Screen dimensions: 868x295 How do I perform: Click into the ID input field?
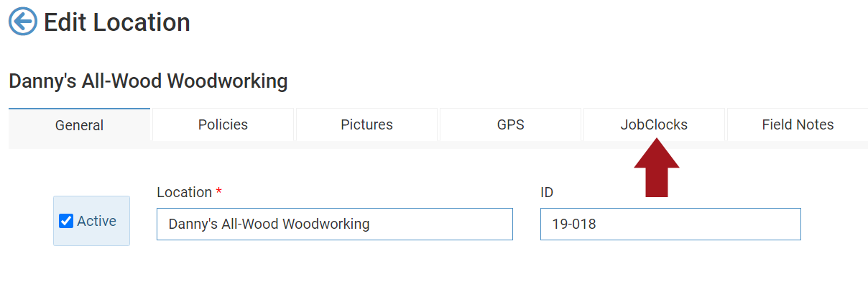click(x=670, y=224)
